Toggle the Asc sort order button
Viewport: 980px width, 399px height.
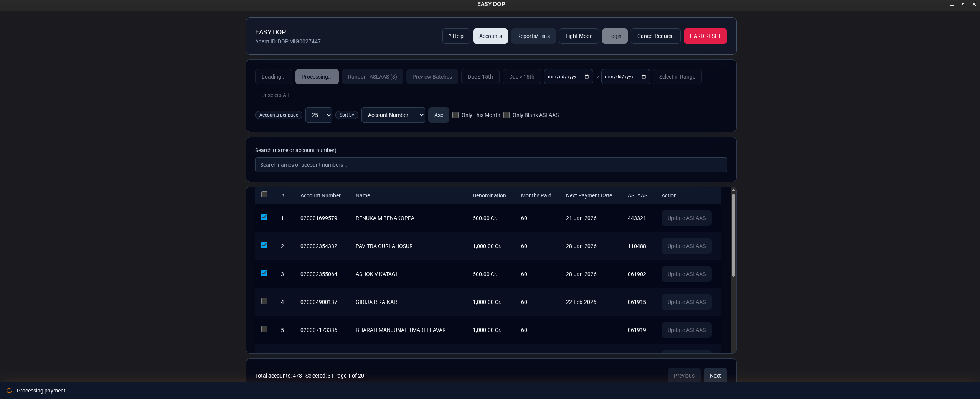pyautogui.click(x=438, y=115)
